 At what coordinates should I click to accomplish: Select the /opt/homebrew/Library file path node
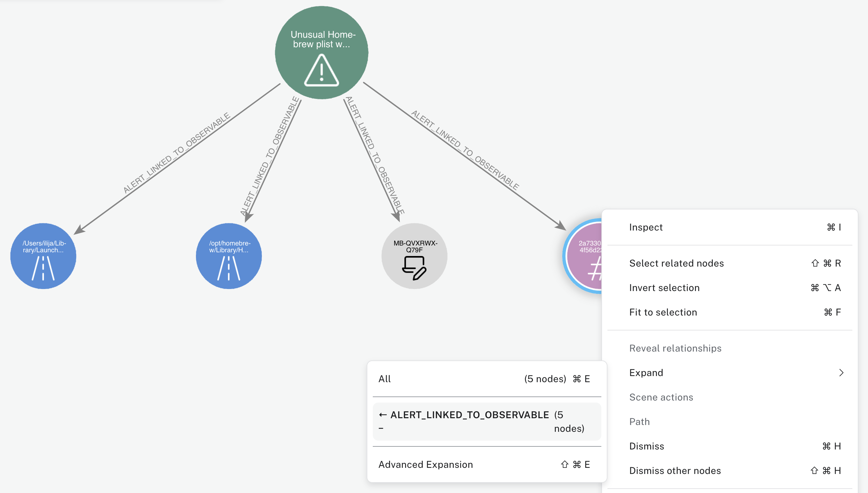(229, 256)
